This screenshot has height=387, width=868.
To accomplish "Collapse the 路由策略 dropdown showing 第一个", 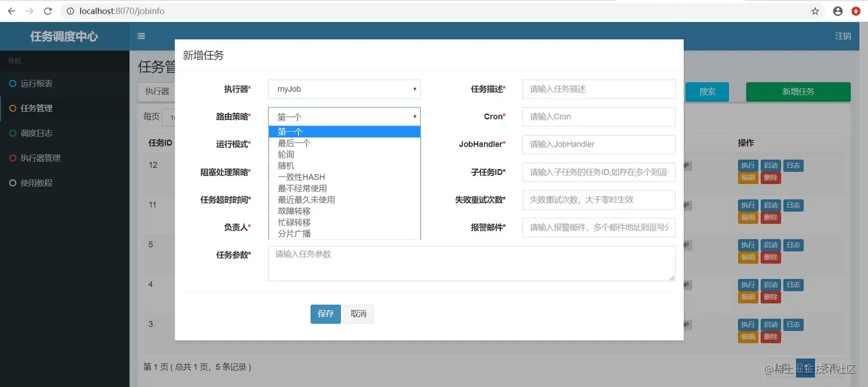I will click(x=344, y=116).
